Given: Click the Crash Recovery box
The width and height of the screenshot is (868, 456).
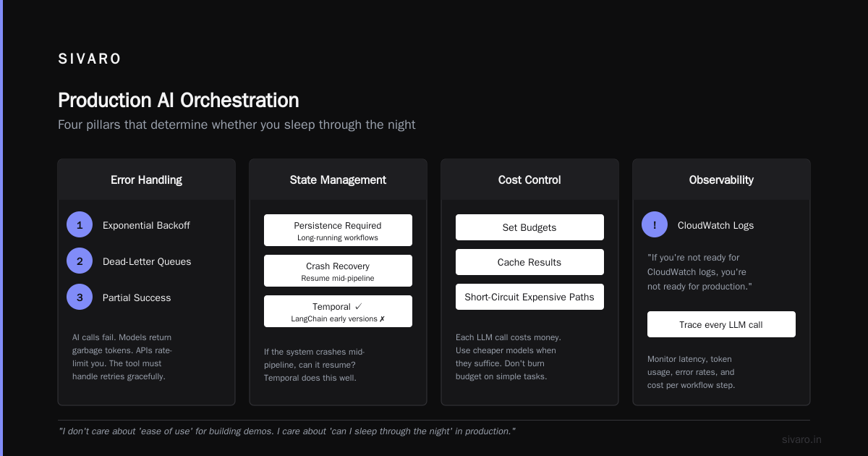Looking at the screenshot, I should click(338, 271).
